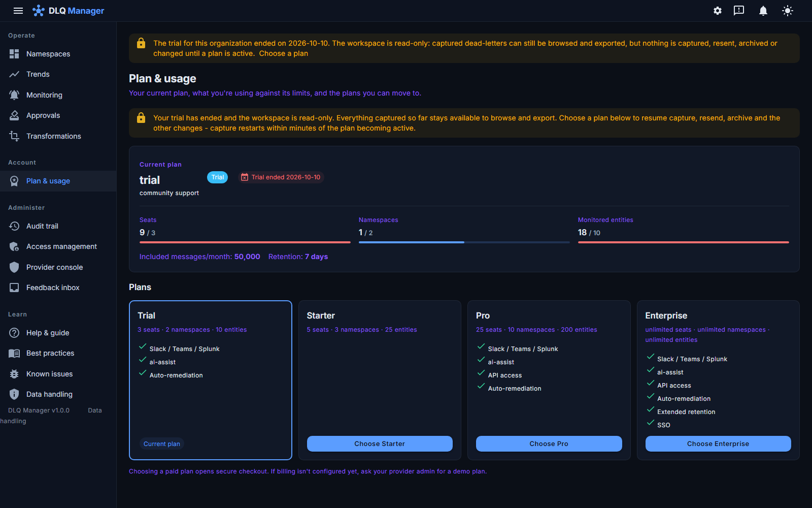Click the Starter plan card heading
Image resolution: width=812 pixels, height=508 pixels.
pos(321,315)
